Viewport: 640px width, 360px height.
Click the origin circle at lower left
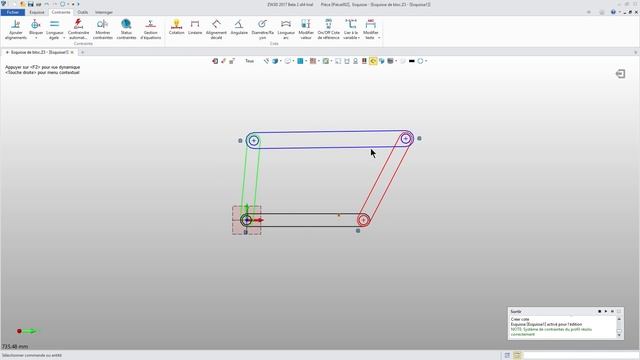[x=247, y=220]
